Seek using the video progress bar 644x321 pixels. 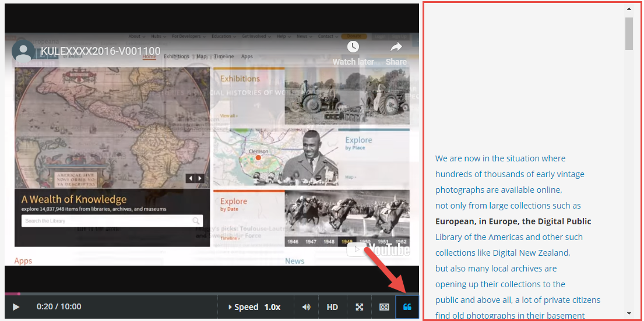(x=212, y=294)
